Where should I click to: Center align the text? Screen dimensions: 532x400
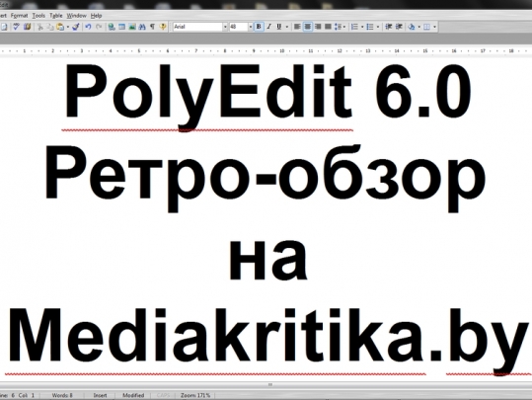308,27
